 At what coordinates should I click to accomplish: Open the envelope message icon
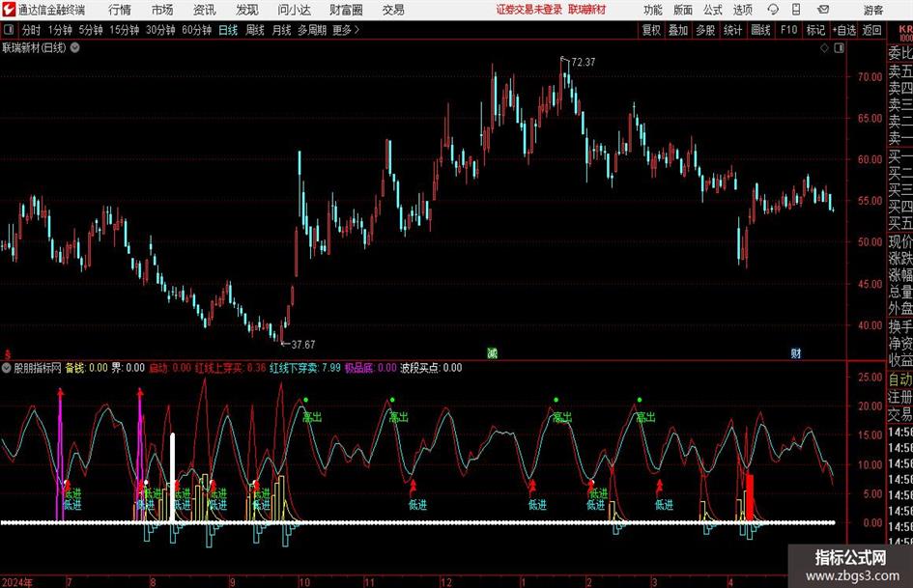pyautogui.click(x=823, y=10)
